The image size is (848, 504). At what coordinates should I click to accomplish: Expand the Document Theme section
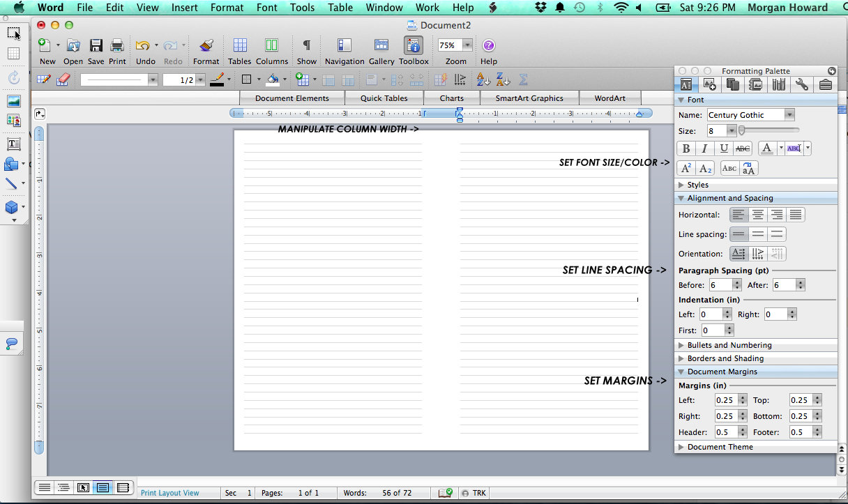pos(681,447)
